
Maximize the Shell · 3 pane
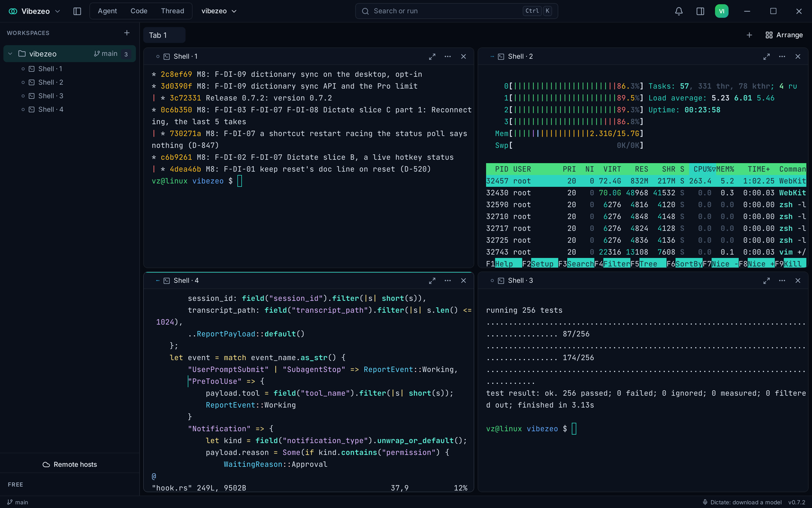pos(766,281)
